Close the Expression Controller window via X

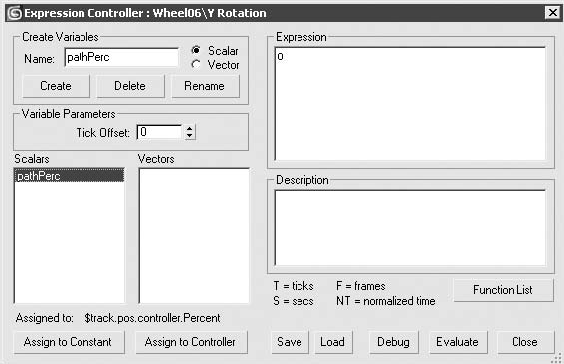[552, 13]
